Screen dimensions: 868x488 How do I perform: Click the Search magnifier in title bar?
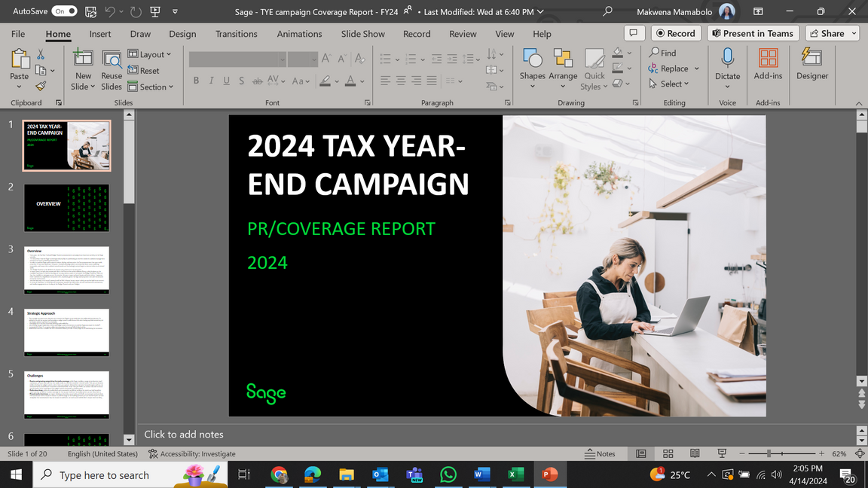[607, 11]
